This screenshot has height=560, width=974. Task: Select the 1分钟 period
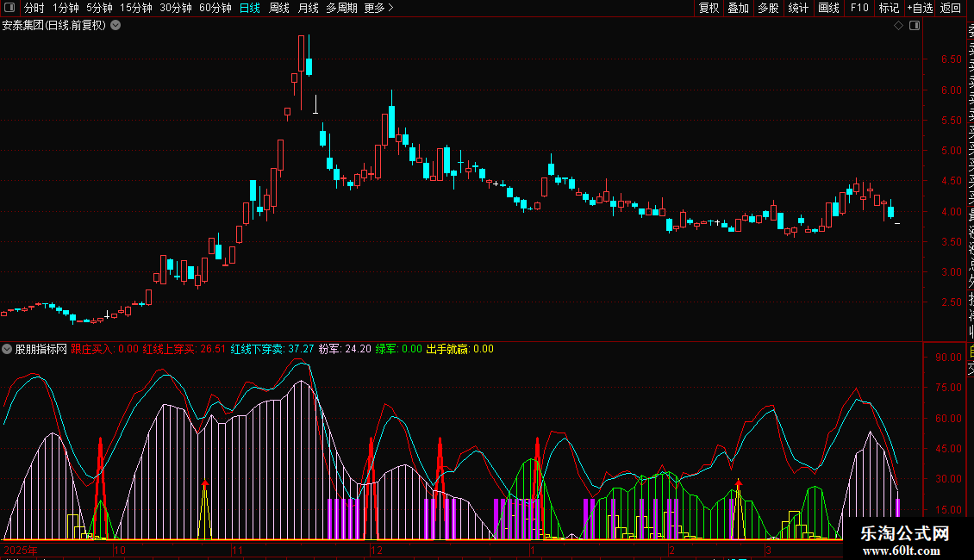66,8
